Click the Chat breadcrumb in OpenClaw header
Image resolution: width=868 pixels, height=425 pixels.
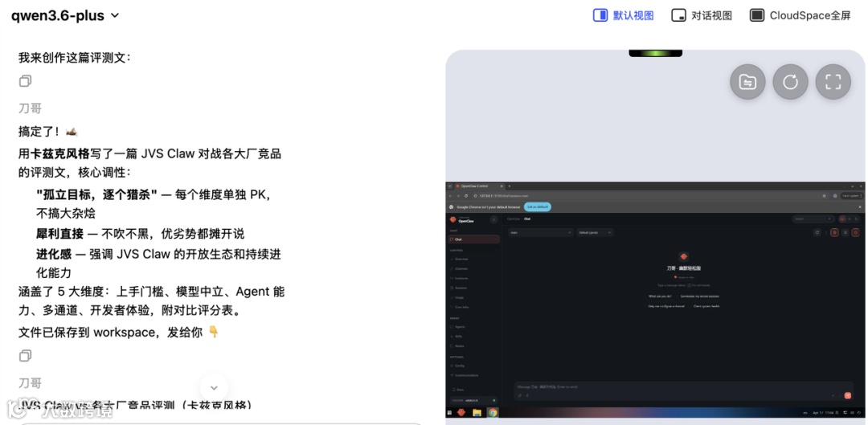[527, 219]
